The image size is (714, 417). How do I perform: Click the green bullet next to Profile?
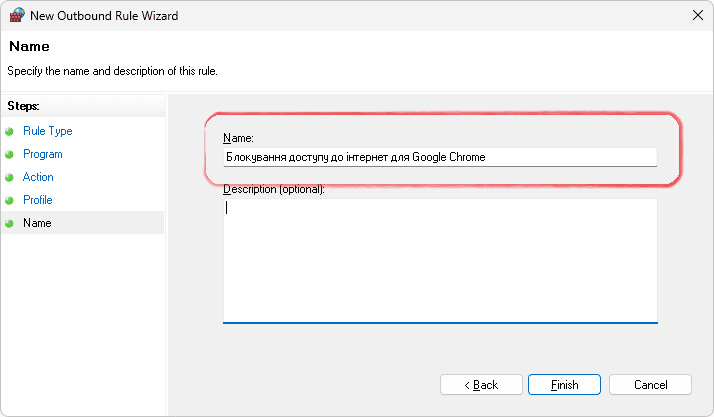pos(9,201)
